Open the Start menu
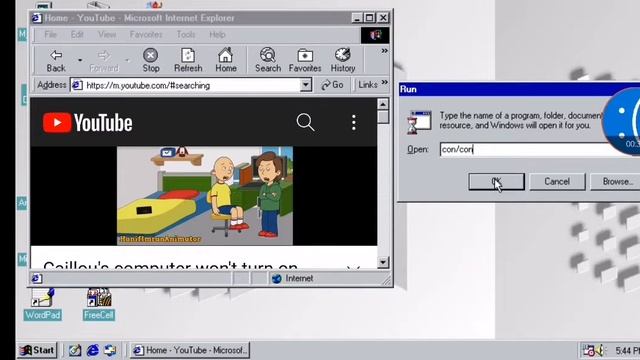Viewport: 640px width, 360px height. (x=37, y=350)
